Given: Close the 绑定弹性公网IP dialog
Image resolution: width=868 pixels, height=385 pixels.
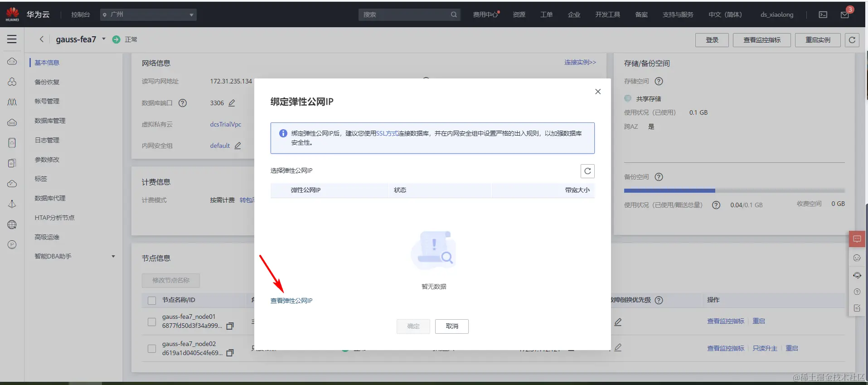Looking at the screenshot, I should pos(598,92).
